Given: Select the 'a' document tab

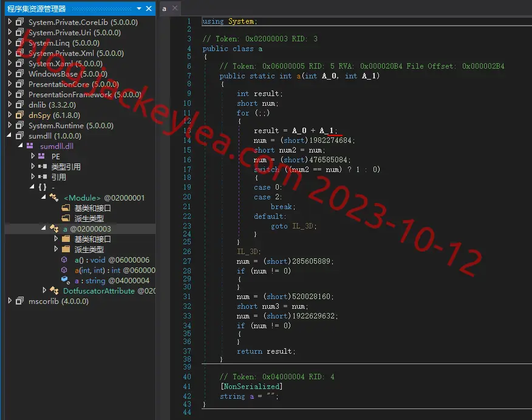Looking at the screenshot, I should click(x=164, y=9).
